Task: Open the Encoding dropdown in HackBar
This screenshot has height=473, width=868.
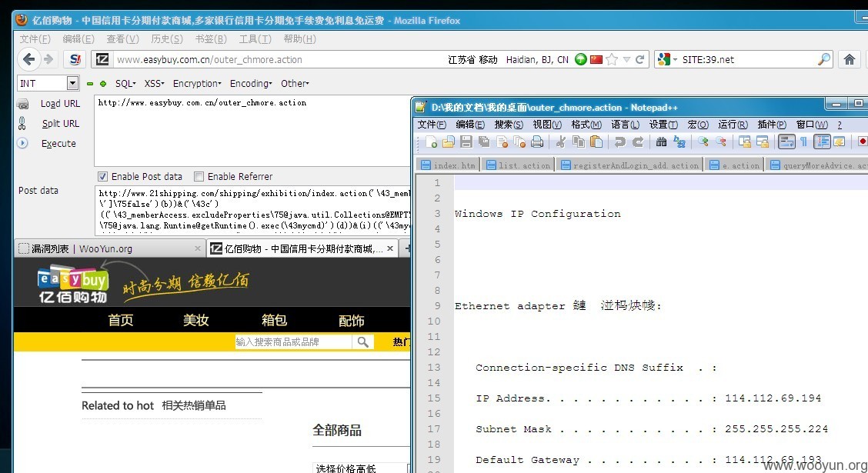Action: [x=251, y=84]
